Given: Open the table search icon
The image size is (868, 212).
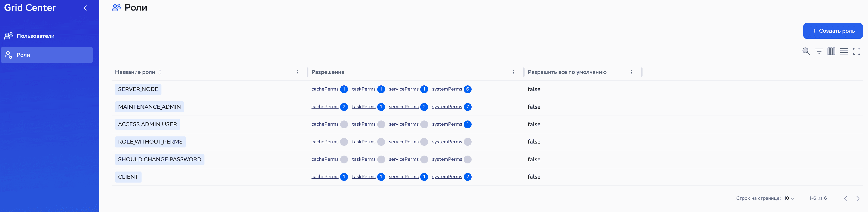Looking at the screenshot, I should pos(806,52).
